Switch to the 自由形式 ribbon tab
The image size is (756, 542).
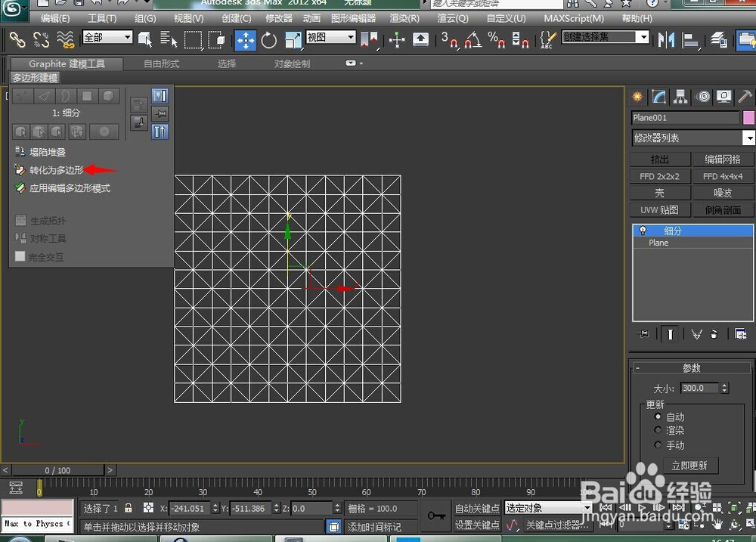[x=162, y=63]
